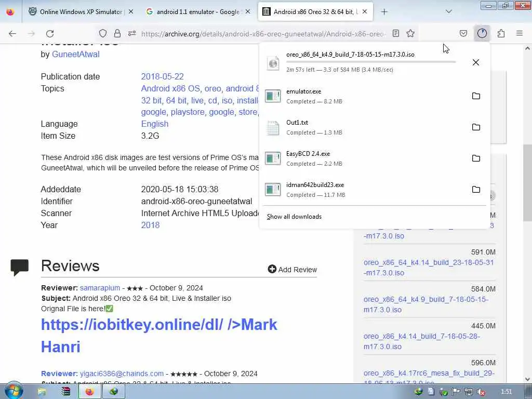Open the tracking protection shield icon
This screenshot has width=532, height=399.
point(103,33)
